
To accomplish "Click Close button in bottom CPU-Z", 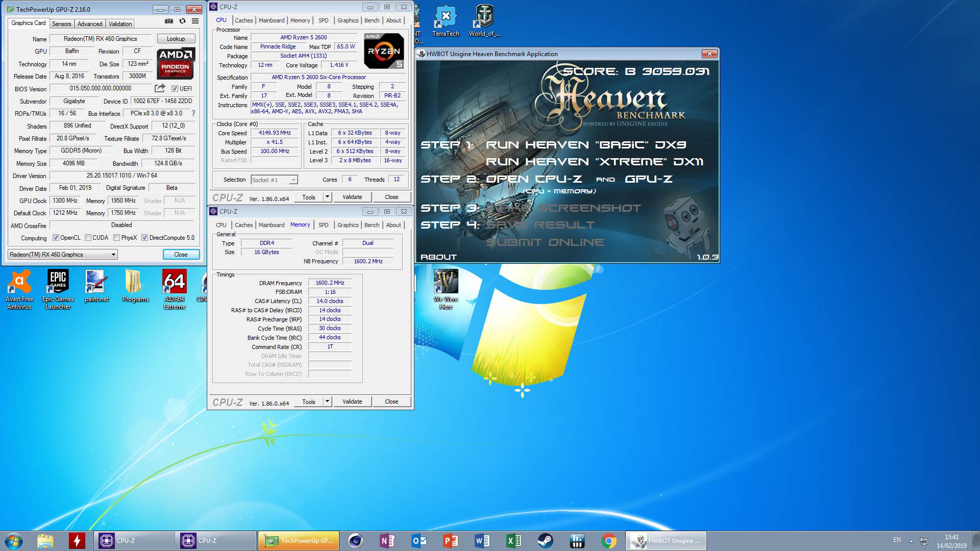I will click(x=391, y=402).
